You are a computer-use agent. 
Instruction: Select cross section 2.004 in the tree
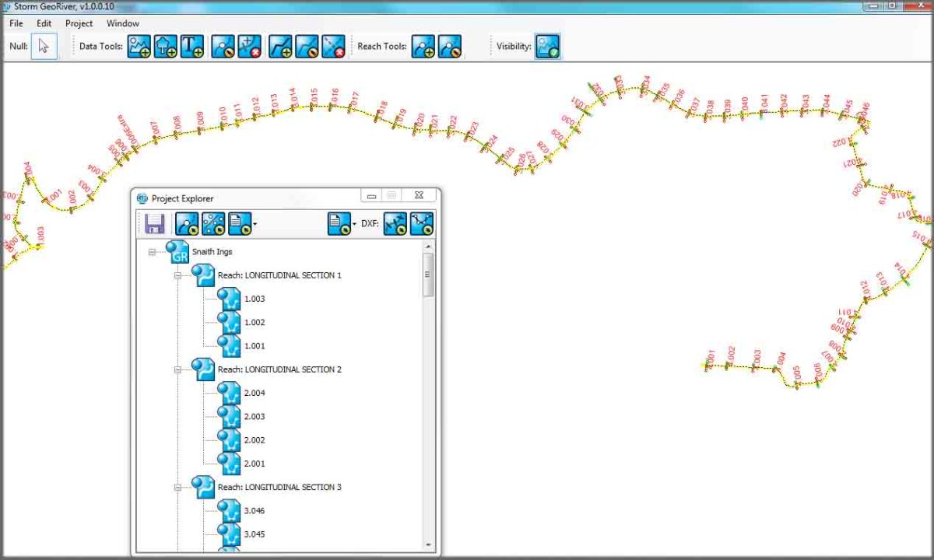click(254, 393)
